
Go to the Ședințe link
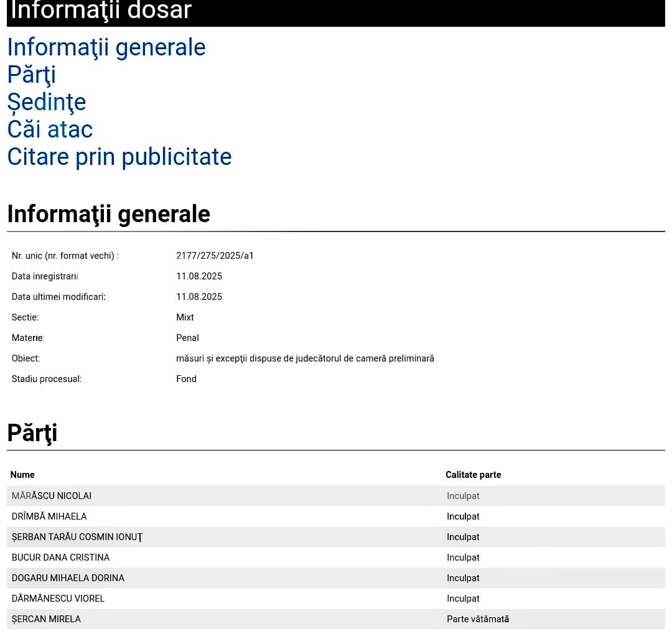(x=46, y=102)
